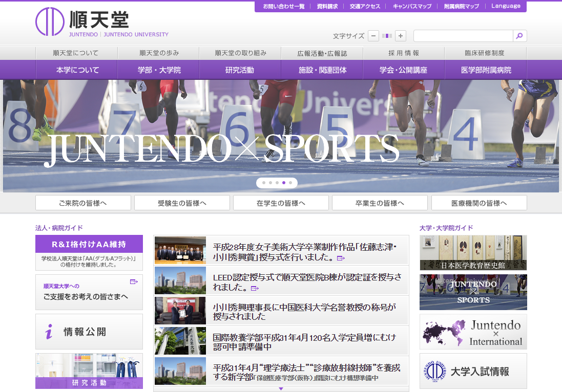Select 順天堂について tab
562x392 pixels.
click(76, 53)
